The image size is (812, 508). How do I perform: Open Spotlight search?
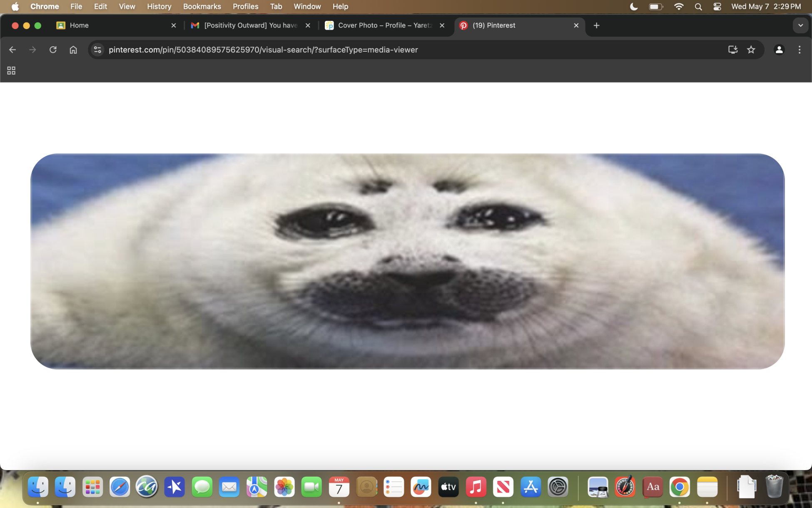coord(698,6)
